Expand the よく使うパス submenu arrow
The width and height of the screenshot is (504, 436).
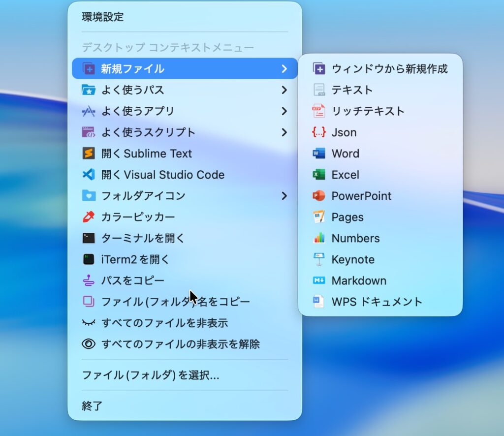[x=284, y=90]
